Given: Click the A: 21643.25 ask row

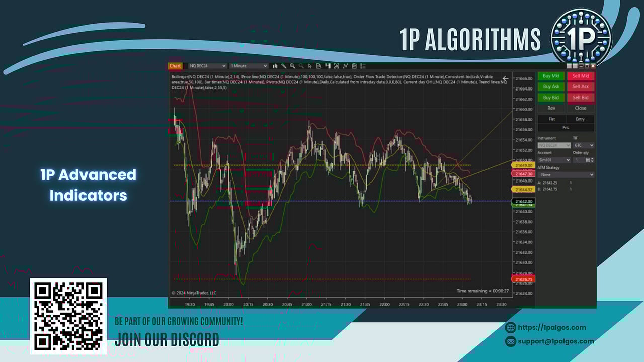Looking at the screenshot, I should pos(555,183).
